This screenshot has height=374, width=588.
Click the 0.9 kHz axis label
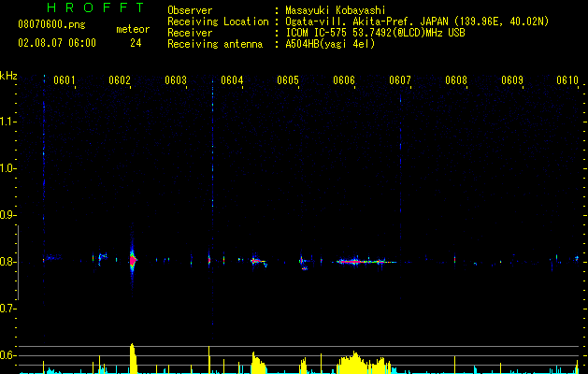tap(7, 215)
